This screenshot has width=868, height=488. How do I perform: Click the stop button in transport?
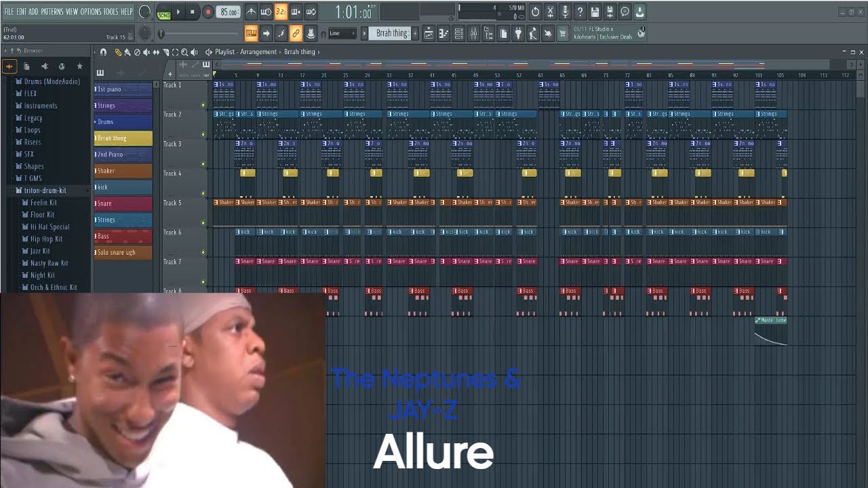pyautogui.click(x=193, y=12)
